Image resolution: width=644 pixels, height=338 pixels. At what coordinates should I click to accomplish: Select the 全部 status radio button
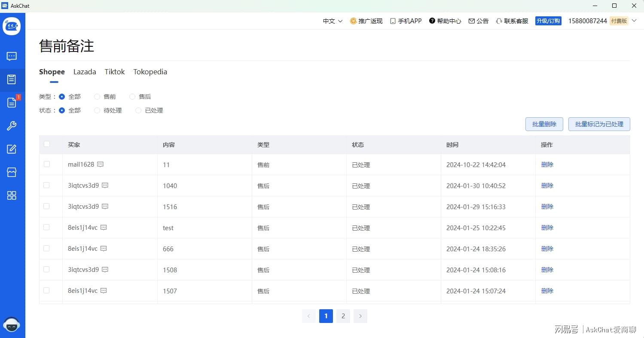(x=62, y=110)
